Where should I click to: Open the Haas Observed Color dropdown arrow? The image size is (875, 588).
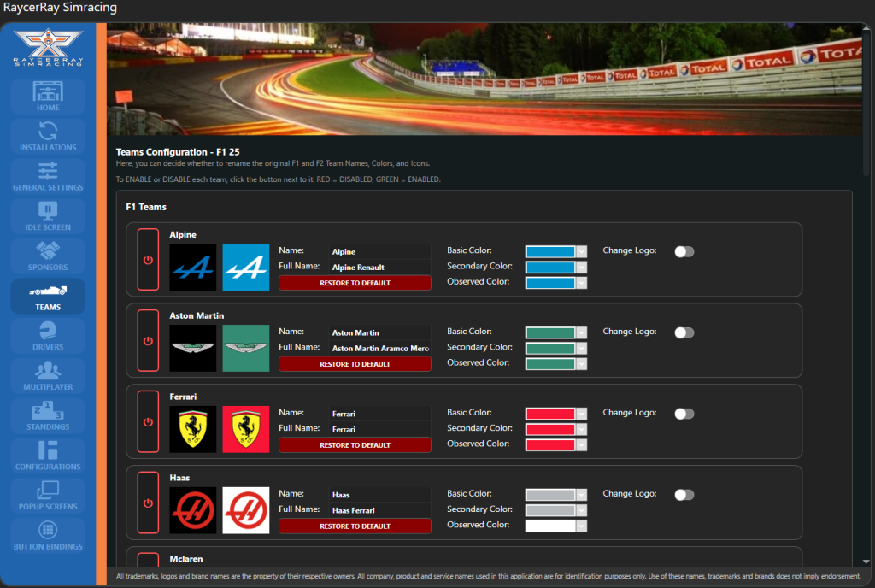point(582,526)
